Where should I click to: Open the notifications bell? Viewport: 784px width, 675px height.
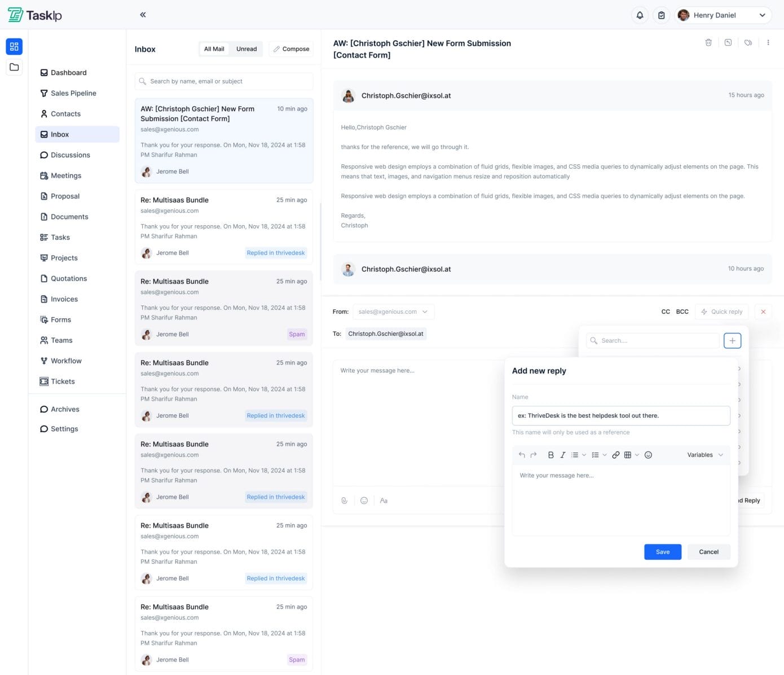pyautogui.click(x=640, y=15)
